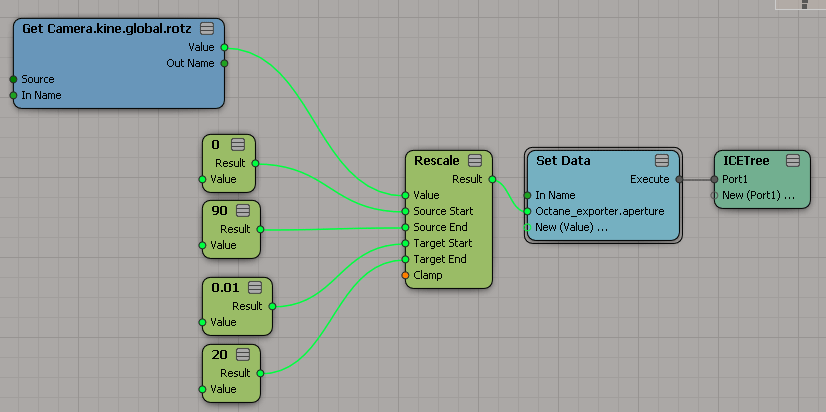
Task: Click the Source Start port on Rescale
Action: [405, 211]
